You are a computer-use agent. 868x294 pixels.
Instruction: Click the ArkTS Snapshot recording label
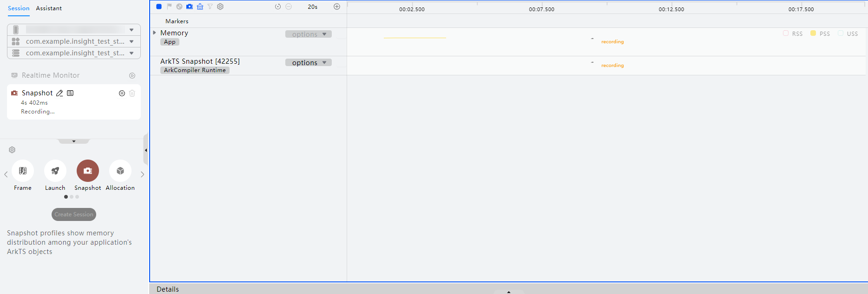point(612,66)
